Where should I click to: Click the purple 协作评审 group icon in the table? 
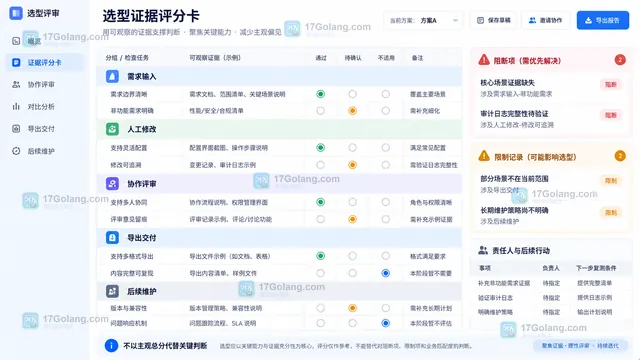tap(112, 184)
